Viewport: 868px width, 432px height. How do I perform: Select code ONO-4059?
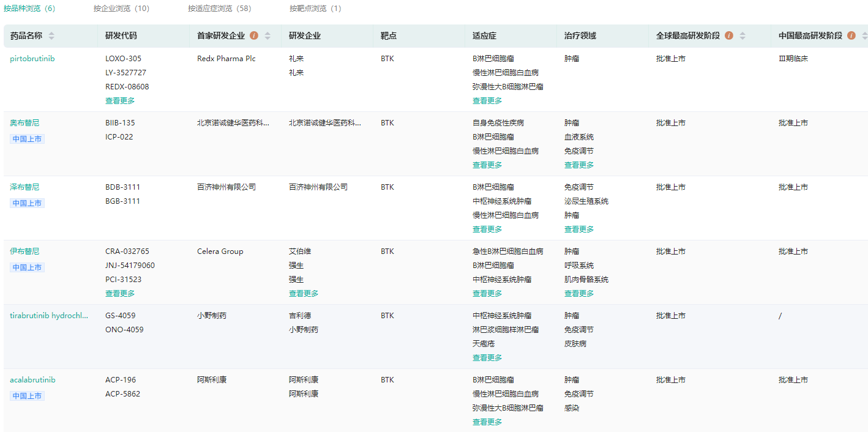[124, 330]
